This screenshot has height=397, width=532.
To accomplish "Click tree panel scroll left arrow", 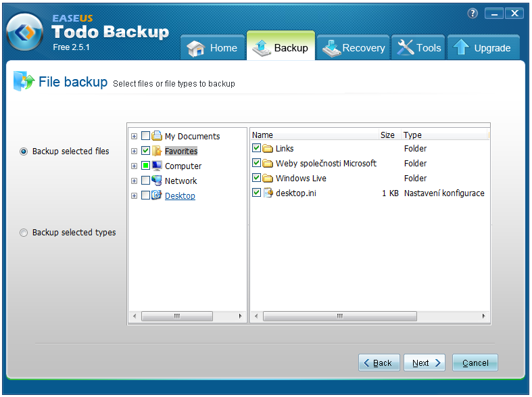I will (x=135, y=316).
